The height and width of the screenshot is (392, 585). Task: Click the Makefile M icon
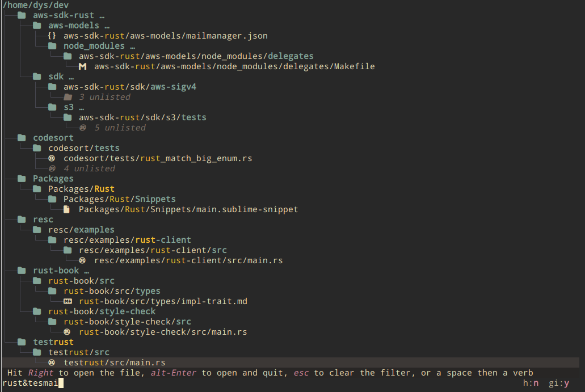[x=83, y=66]
